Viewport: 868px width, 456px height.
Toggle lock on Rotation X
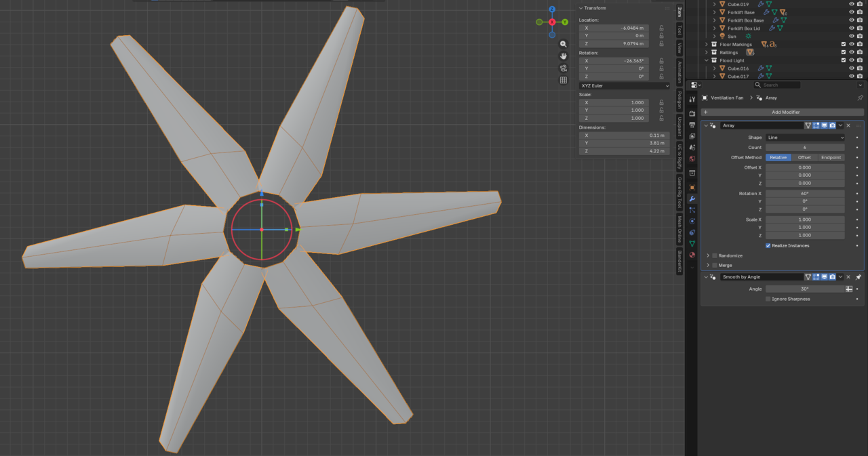click(x=661, y=60)
